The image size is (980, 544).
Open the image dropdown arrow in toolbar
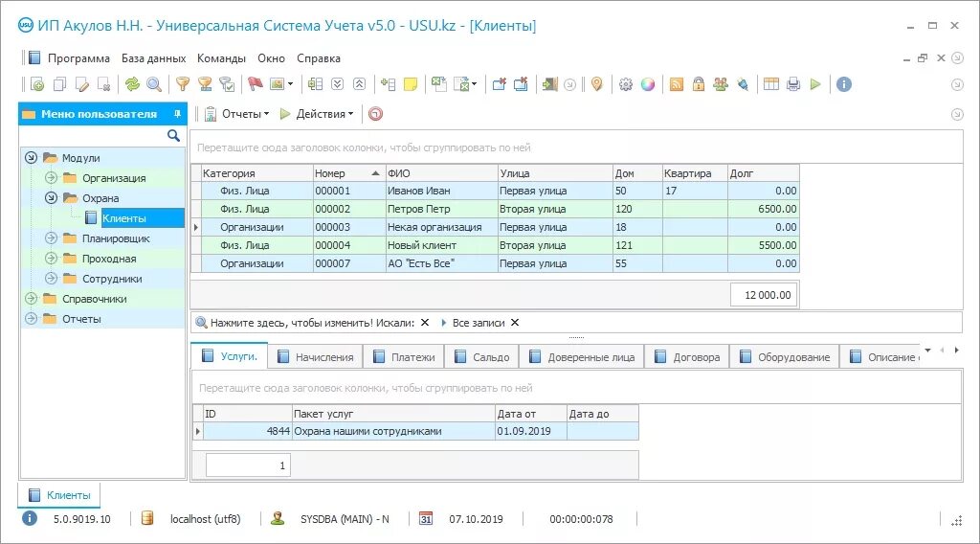pos(290,84)
